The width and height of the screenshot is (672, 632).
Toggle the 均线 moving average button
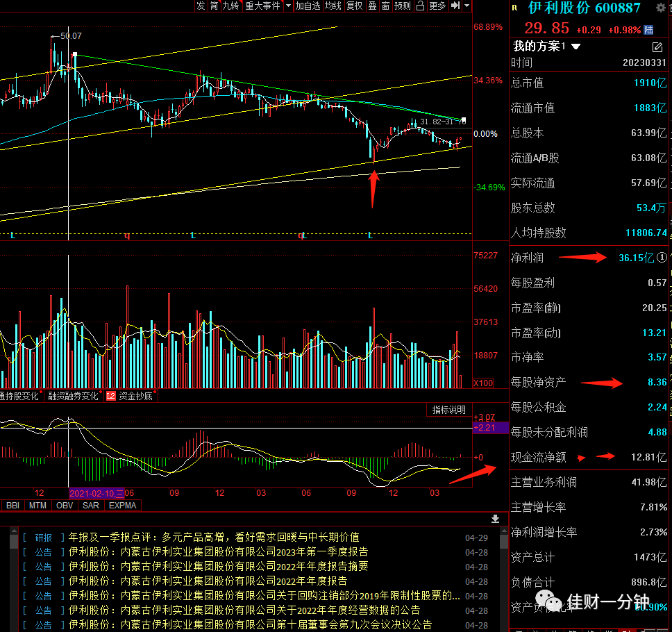[x=333, y=6]
